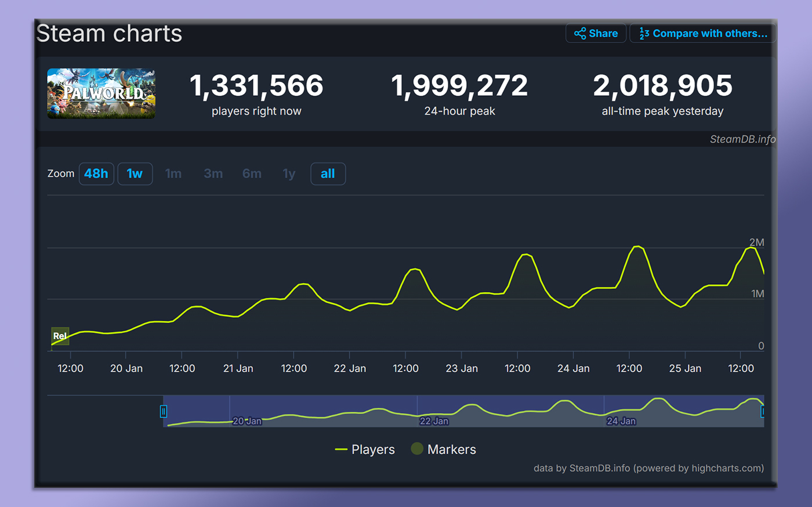This screenshot has width=812, height=507.
Task: Toggle the Players series label in the legend
Action: (x=373, y=450)
